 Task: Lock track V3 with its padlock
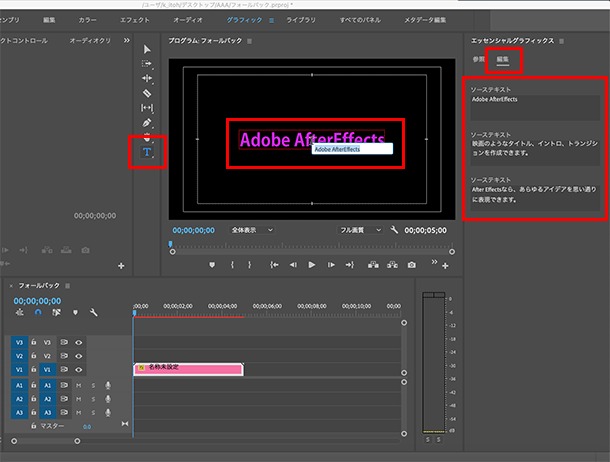[x=34, y=342]
